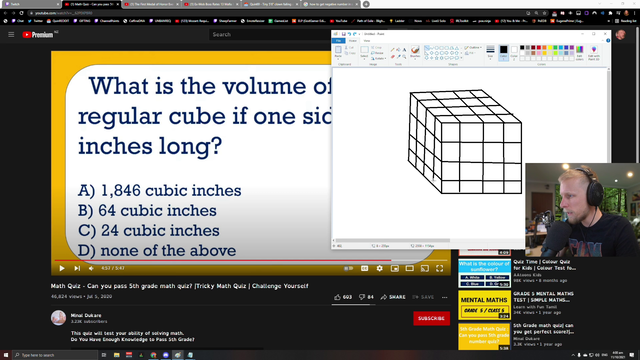This screenshot has height=360, width=640.
Task: Click the red SUBSCRIBE button
Action: coord(431,318)
